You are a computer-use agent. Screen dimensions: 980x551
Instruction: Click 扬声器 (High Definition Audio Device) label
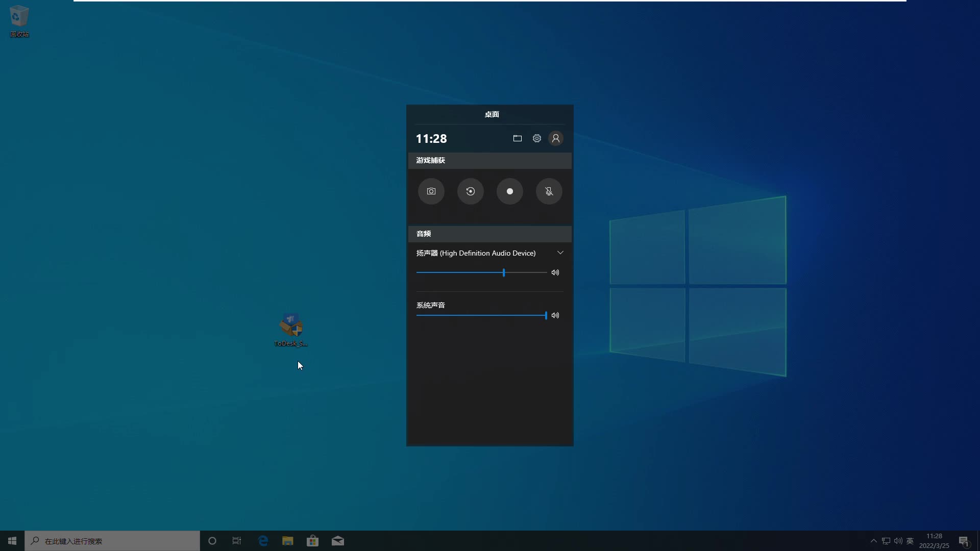click(x=476, y=253)
